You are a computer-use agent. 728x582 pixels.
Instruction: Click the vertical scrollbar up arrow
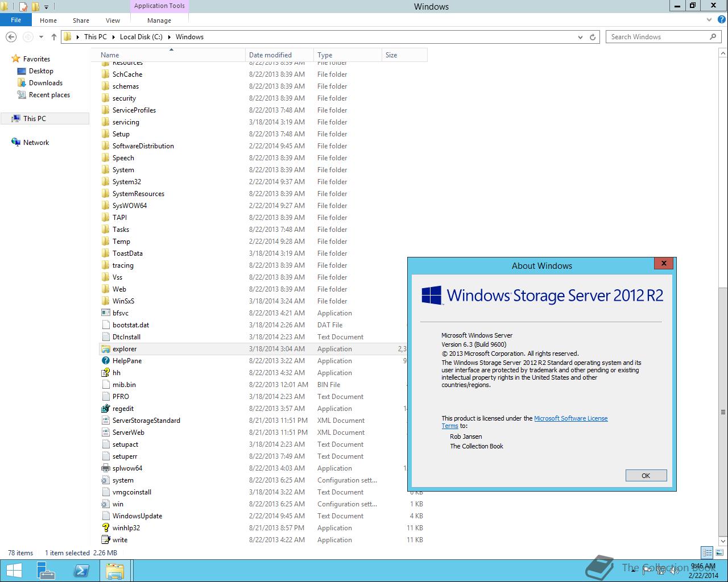click(x=723, y=53)
